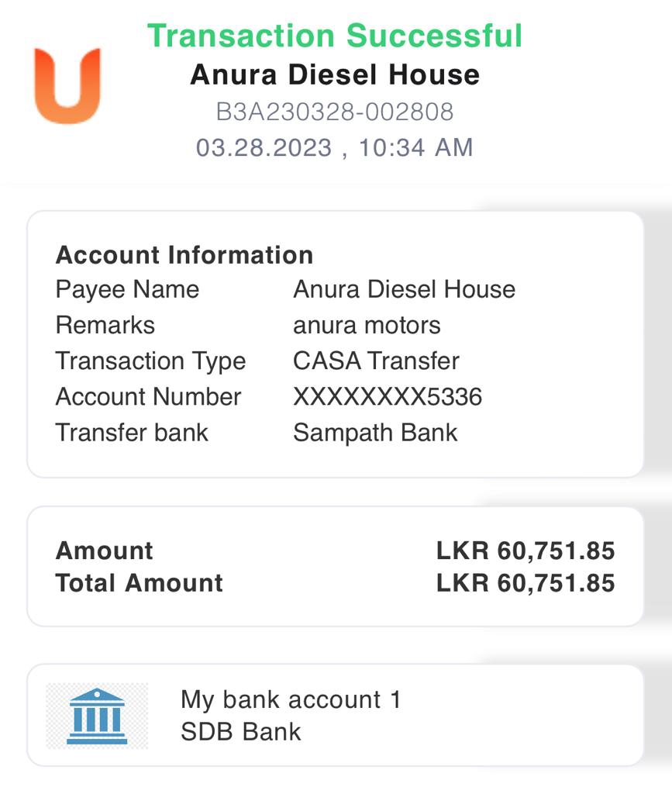Click masked account number XXXXXXXX5336

(388, 397)
